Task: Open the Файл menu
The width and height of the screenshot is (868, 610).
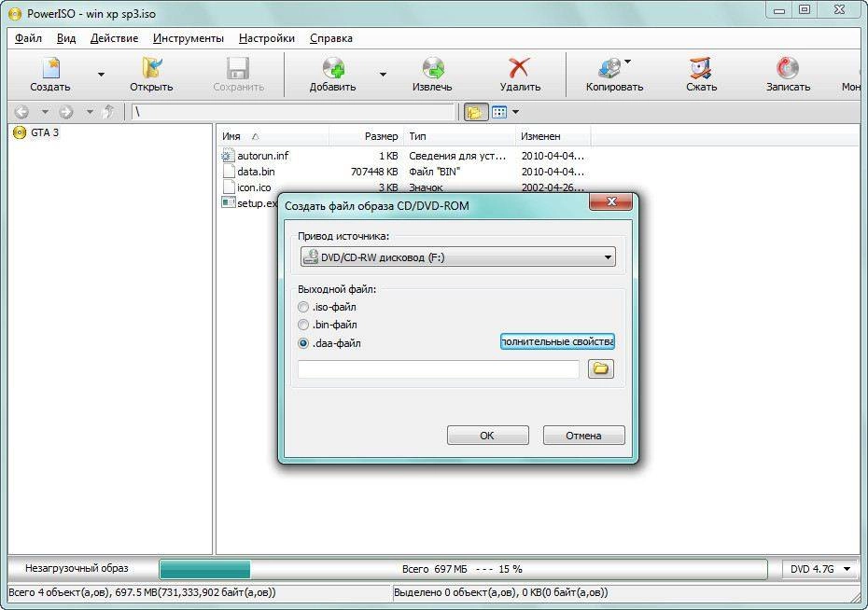Action: click(x=28, y=38)
